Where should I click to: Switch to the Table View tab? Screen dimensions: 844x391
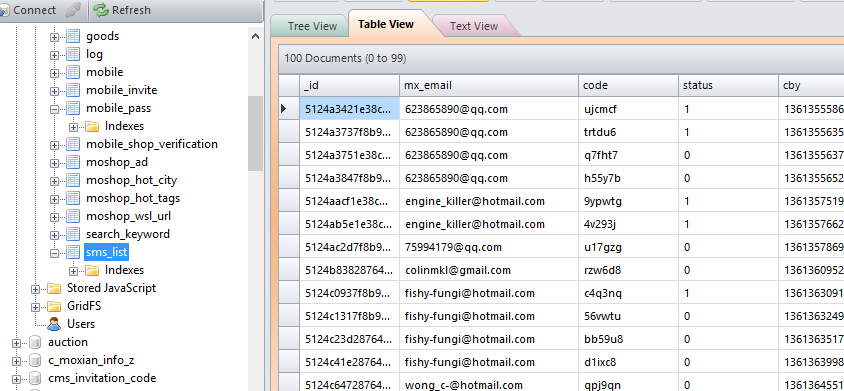tap(386, 24)
